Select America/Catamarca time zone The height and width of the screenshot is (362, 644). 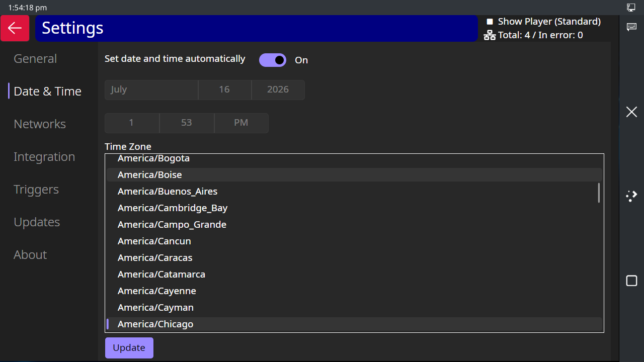[x=354, y=274]
